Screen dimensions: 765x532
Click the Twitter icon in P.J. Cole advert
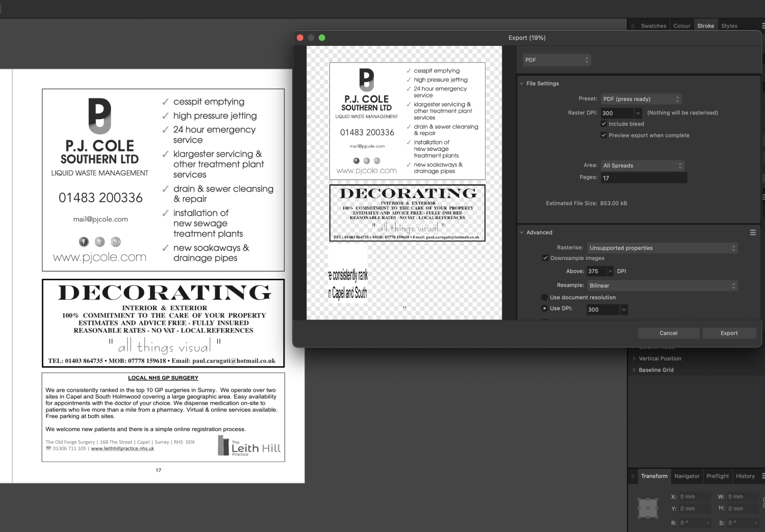(100, 242)
